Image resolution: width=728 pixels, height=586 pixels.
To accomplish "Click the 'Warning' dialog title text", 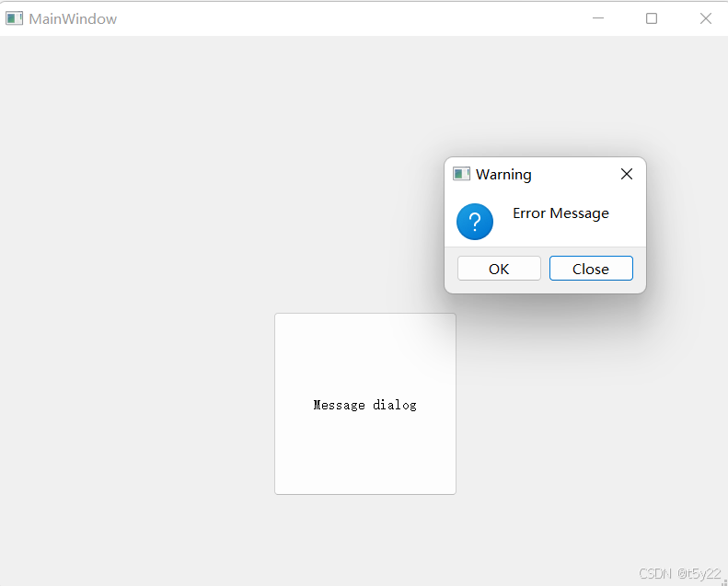I will pyautogui.click(x=503, y=175).
